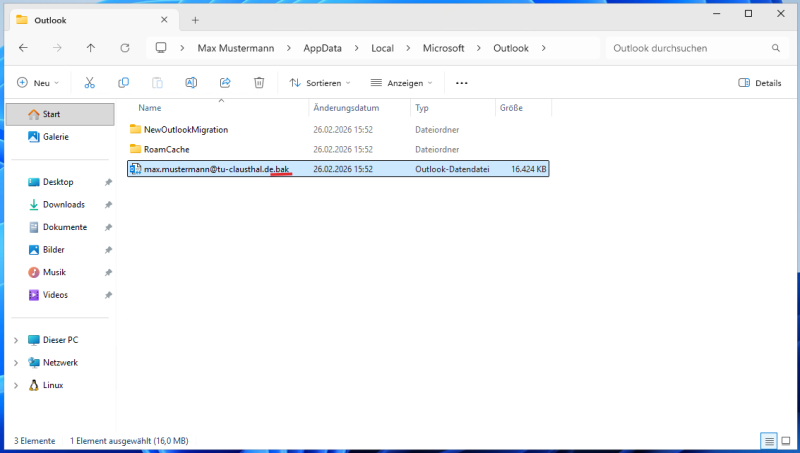The image size is (800, 453).
Task: Click the Cut scissors icon
Action: click(x=90, y=83)
